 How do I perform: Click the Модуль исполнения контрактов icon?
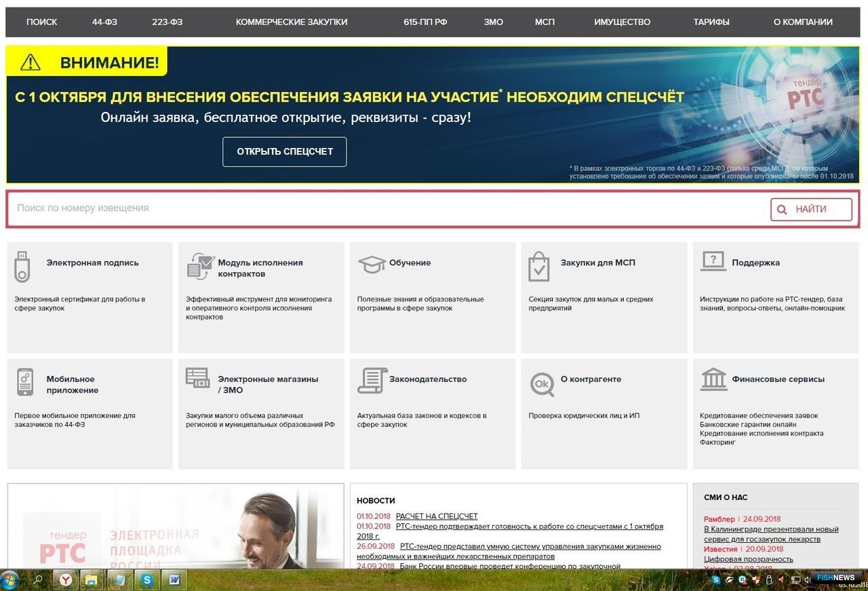200,266
